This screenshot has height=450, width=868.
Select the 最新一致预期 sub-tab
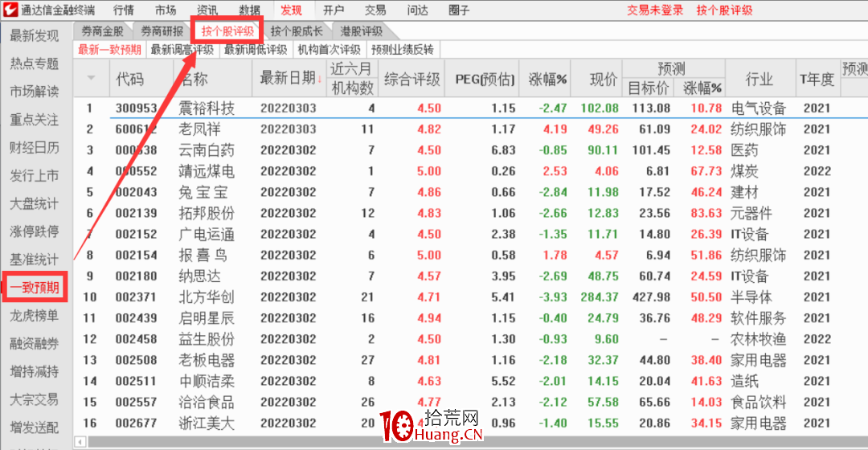click(109, 50)
